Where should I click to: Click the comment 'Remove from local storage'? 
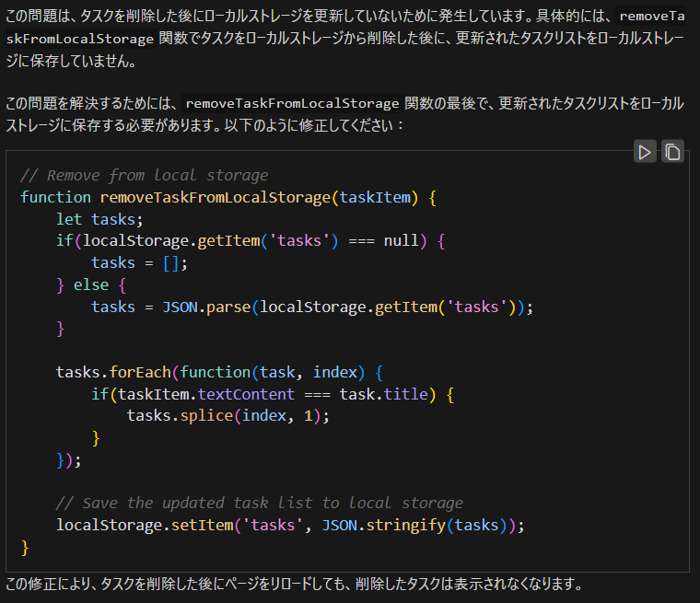[x=144, y=175]
